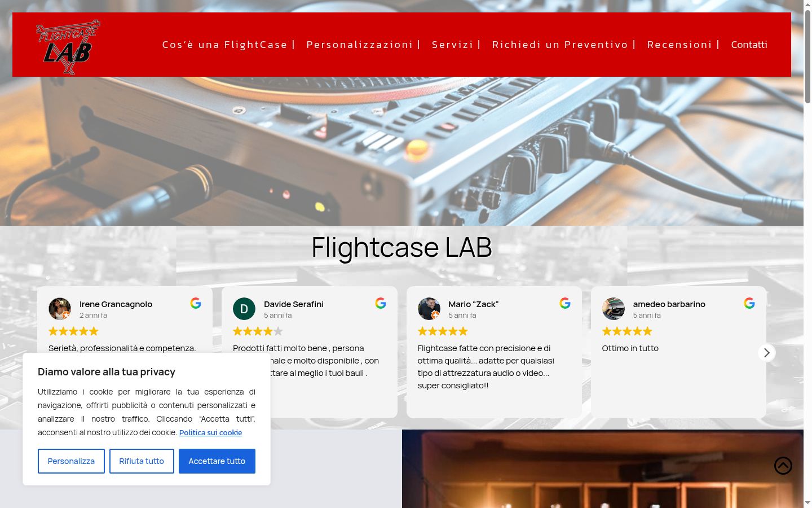The width and height of the screenshot is (812, 508).
Task: Click review text "Serietà, professionalità e competenza."
Action: click(x=122, y=348)
